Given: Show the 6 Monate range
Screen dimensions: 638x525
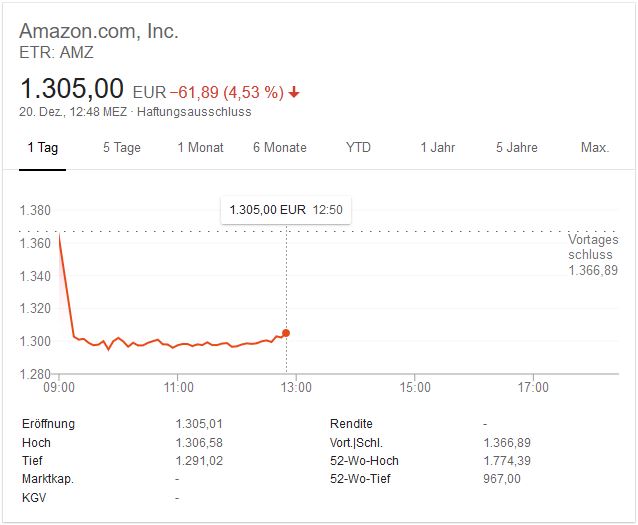Looking at the screenshot, I should (x=279, y=148).
